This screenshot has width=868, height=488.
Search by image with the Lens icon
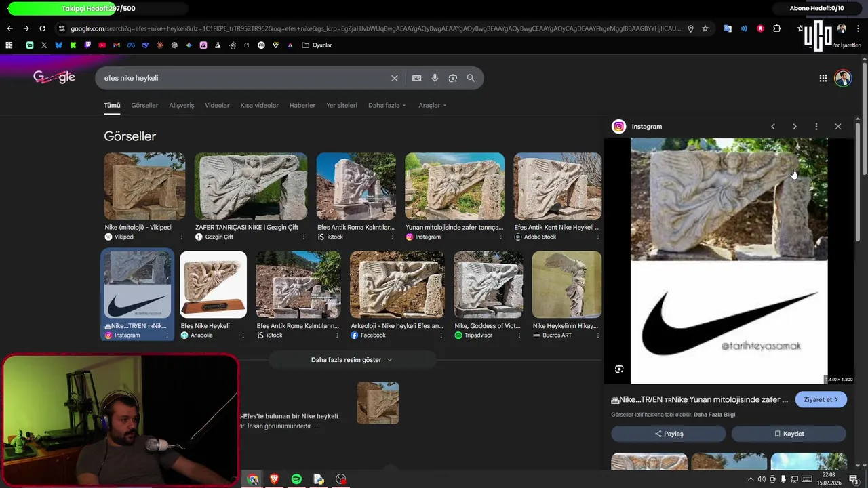453,78
